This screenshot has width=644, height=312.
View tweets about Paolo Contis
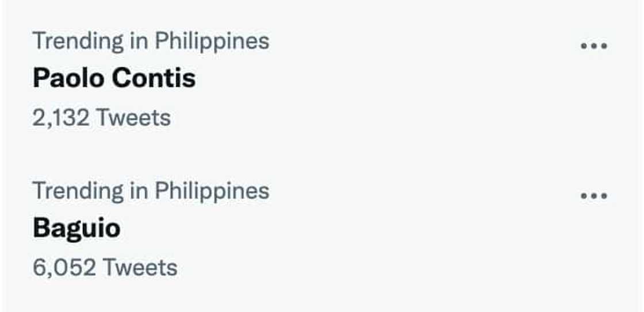[x=114, y=78]
